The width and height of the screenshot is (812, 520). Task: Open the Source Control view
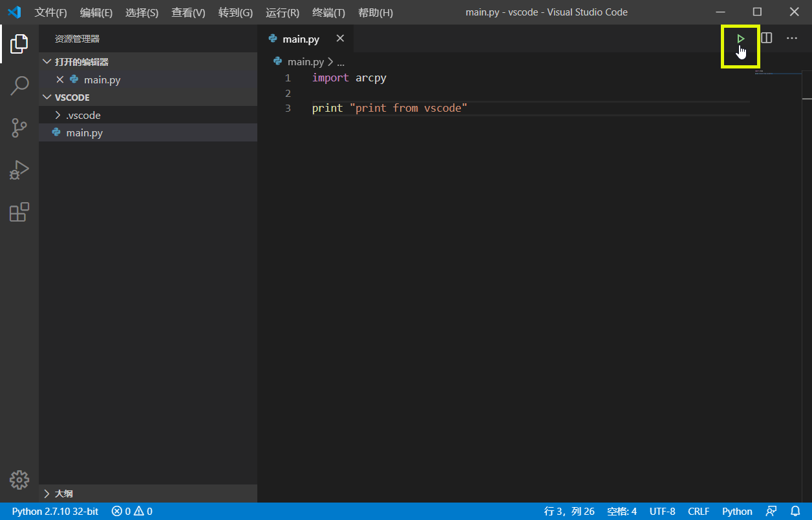[19, 128]
